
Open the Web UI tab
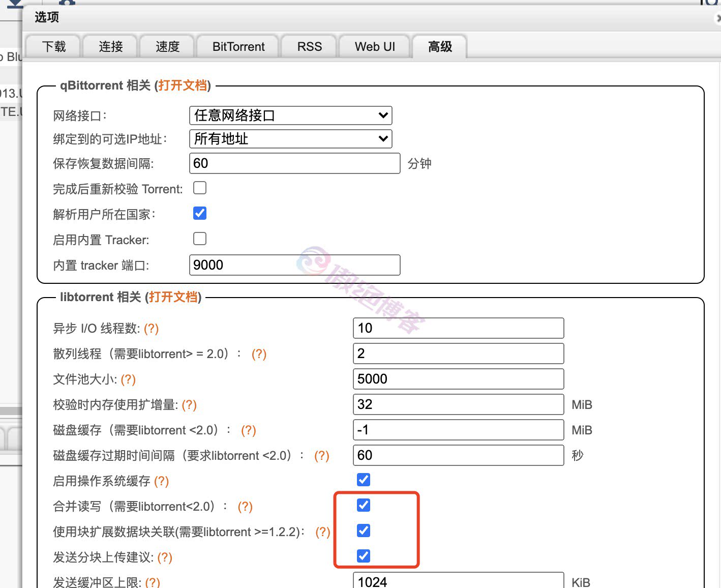click(375, 46)
